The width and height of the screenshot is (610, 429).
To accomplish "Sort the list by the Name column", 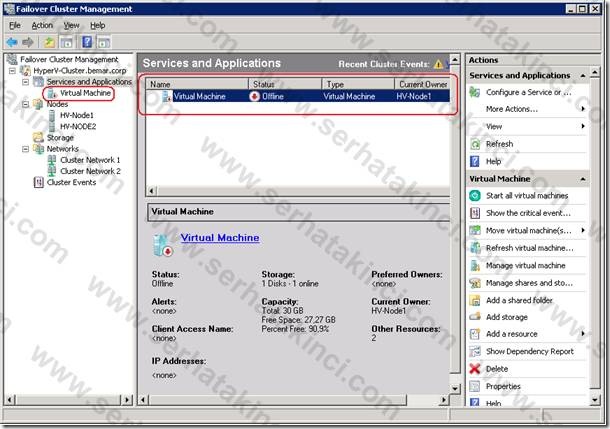I will pyautogui.click(x=197, y=84).
